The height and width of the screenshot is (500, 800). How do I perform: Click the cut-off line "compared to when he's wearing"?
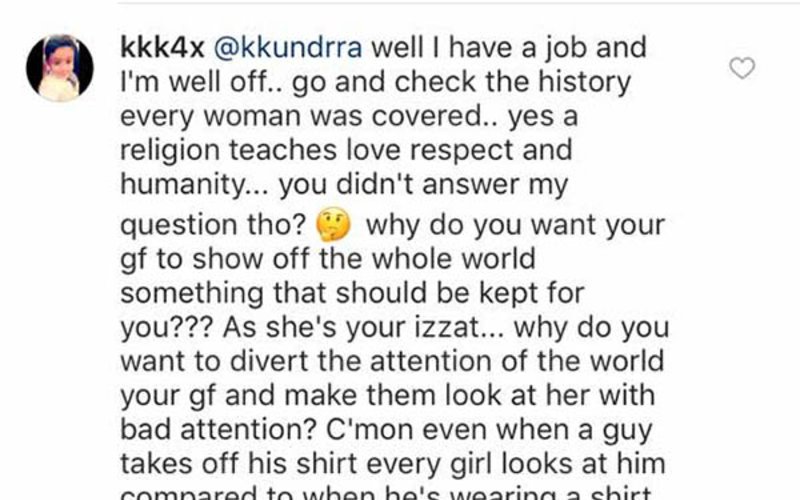[x=386, y=493]
